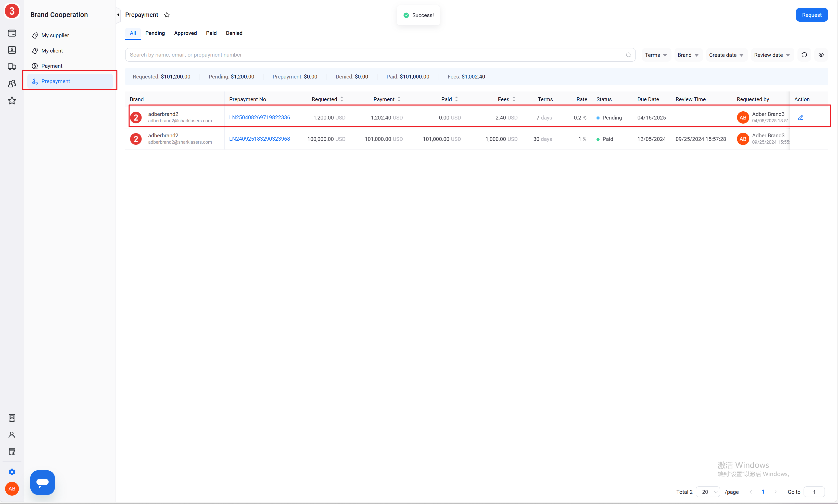Sort by the Paid column arrows
Viewport: 838px width, 504px height.
click(456, 99)
